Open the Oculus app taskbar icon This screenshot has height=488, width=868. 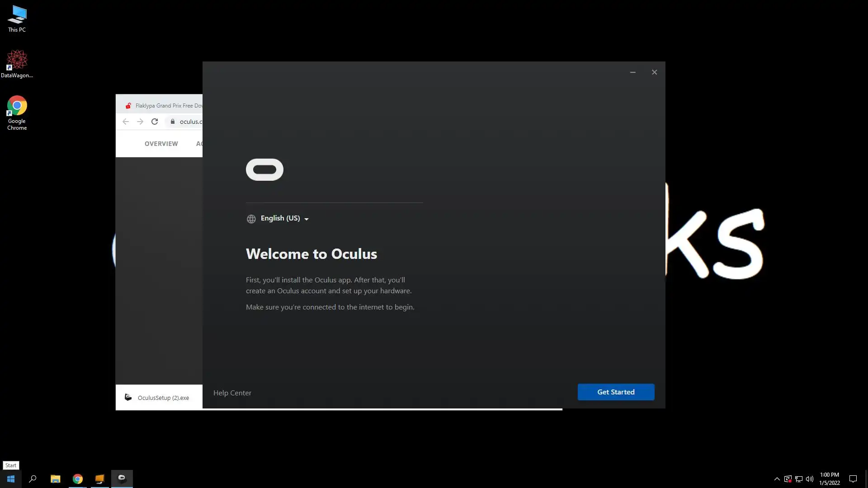click(122, 479)
